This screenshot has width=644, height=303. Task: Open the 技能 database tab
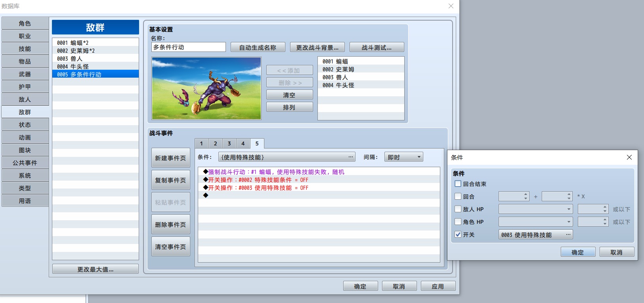(x=25, y=49)
